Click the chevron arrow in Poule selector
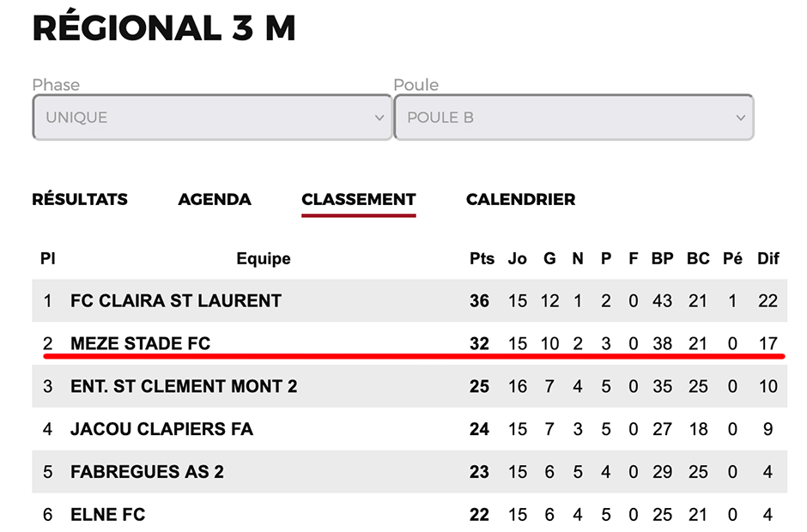The image size is (807, 532). (741, 118)
